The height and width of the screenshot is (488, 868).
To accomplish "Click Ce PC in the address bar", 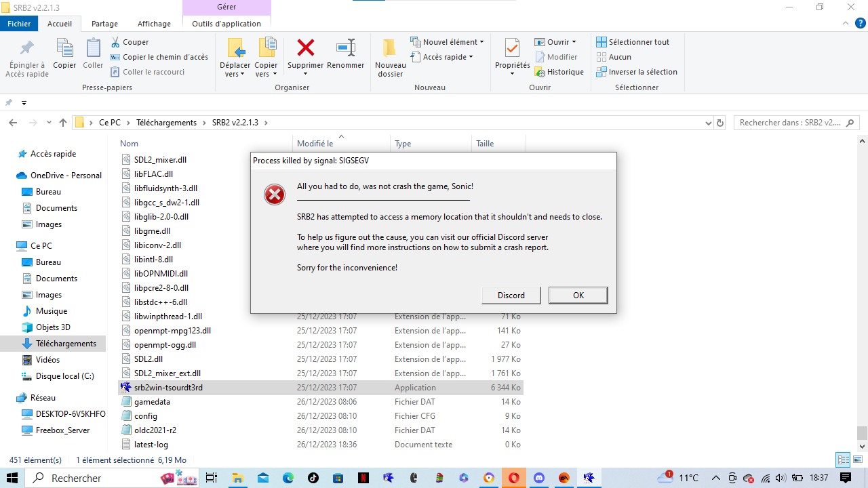I will (x=110, y=123).
